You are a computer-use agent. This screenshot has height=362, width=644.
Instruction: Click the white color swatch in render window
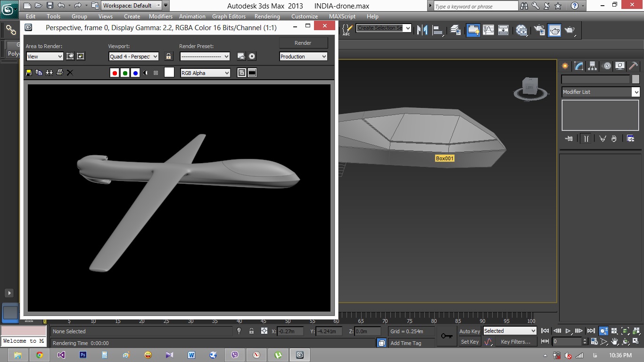point(169,73)
